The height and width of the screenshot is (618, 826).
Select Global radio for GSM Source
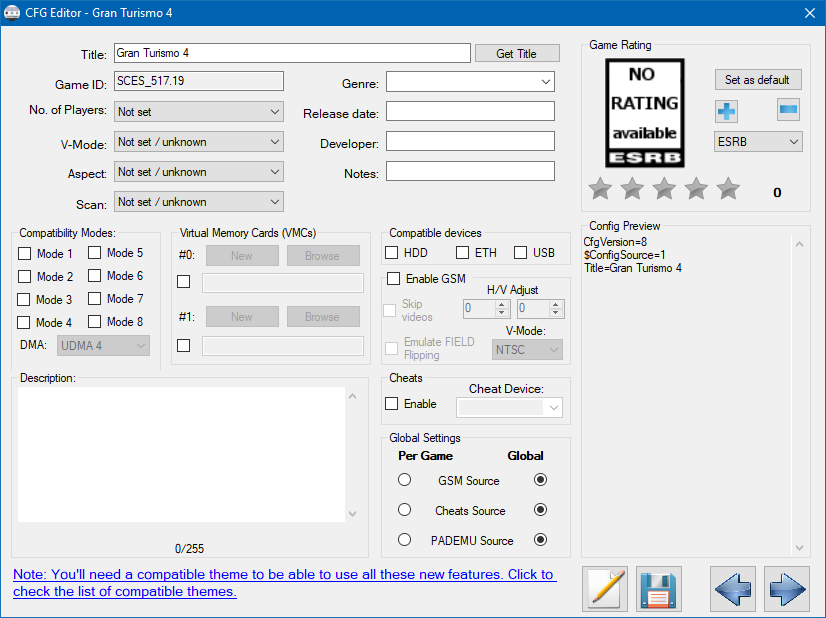coord(540,479)
